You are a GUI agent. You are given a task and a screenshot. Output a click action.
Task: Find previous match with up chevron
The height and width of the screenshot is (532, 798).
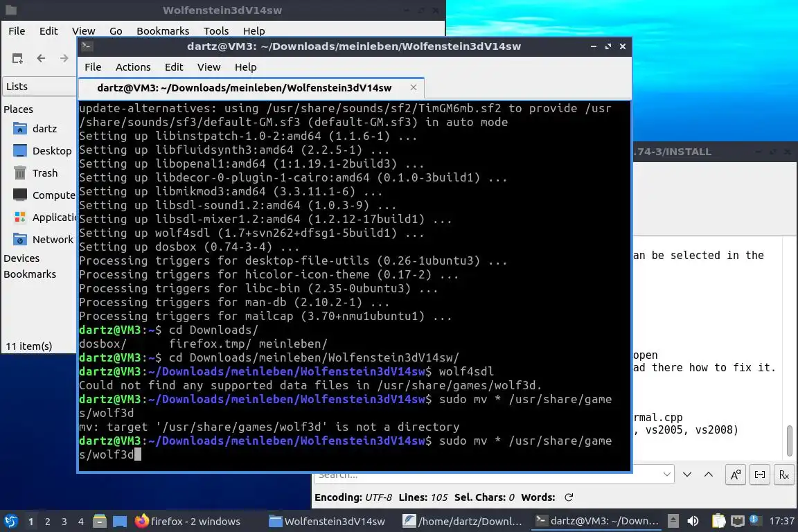click(709, 475)
